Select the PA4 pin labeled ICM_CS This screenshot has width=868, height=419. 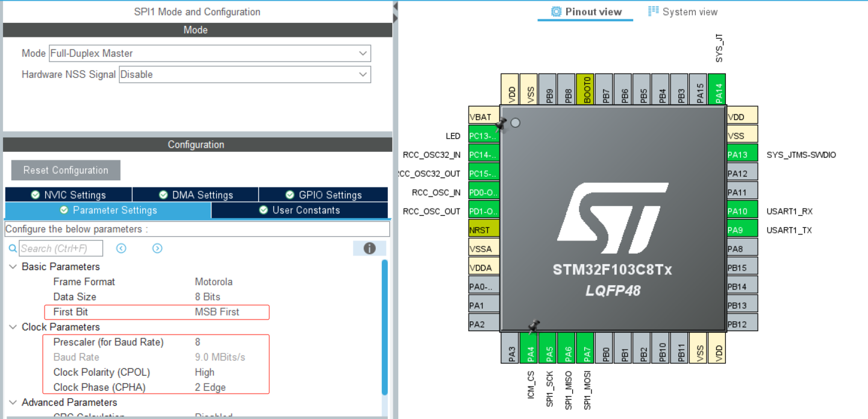point(530,347)
